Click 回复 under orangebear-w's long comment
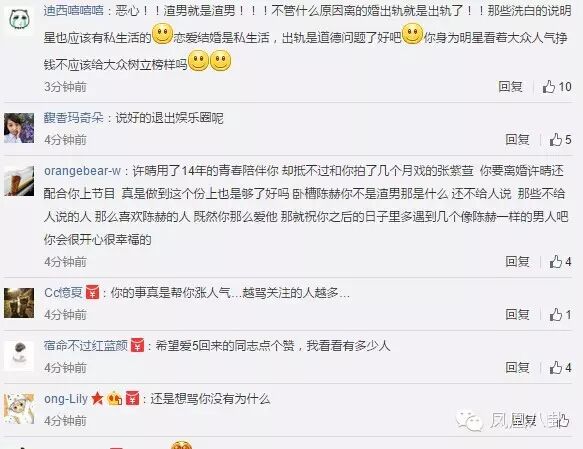The width and height of the screenshot is (583, 449). [x=517, y=262]
